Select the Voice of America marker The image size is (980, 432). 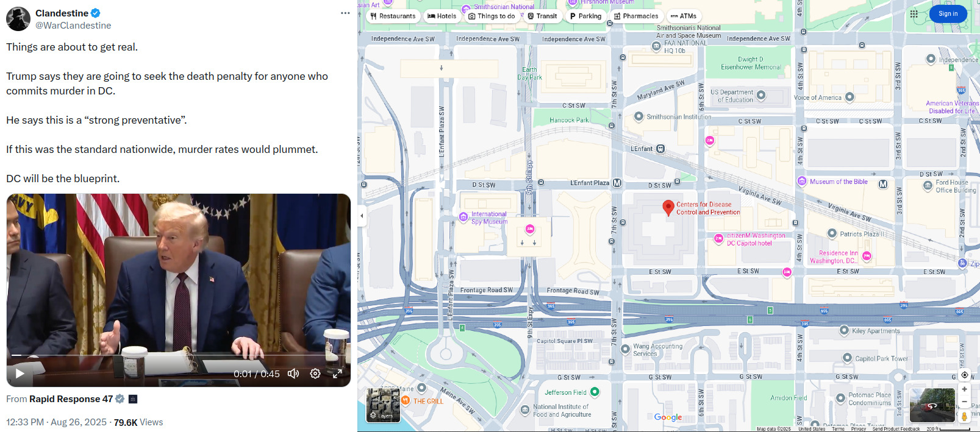tap(849, 97)
